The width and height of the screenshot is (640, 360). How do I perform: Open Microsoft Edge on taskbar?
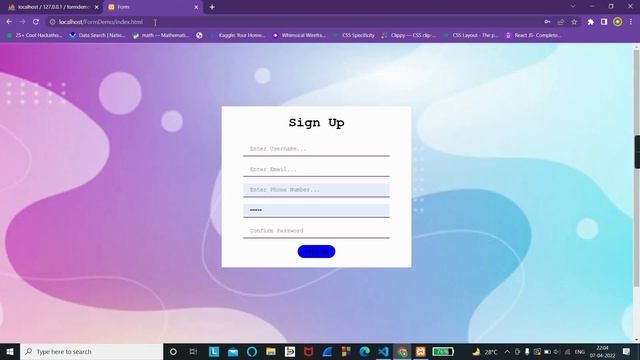click(364, 351)
